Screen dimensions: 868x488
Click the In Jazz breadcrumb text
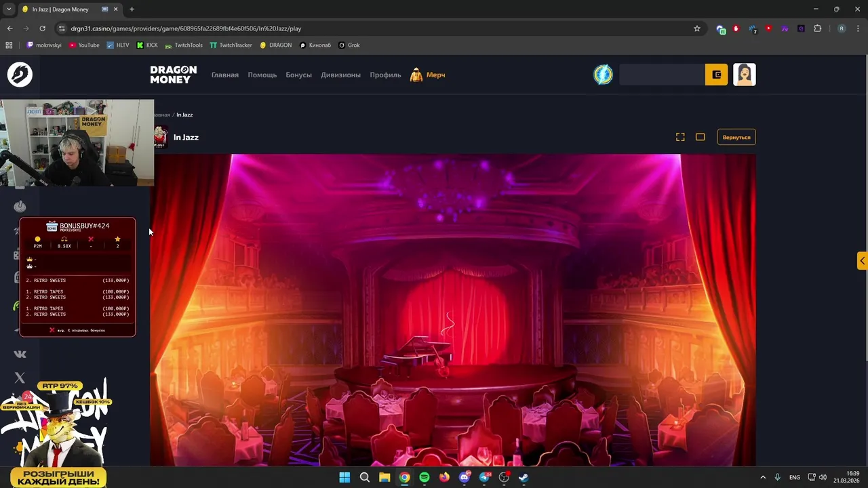point(184,115)
